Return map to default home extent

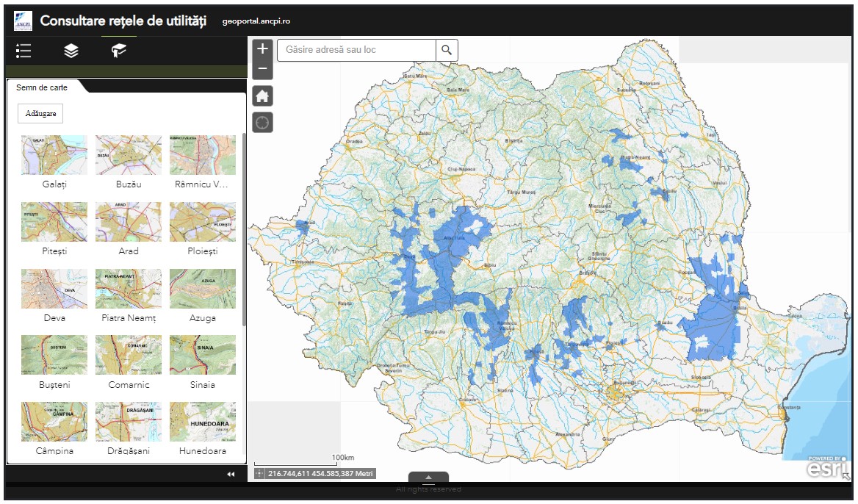tap(262, 96)
